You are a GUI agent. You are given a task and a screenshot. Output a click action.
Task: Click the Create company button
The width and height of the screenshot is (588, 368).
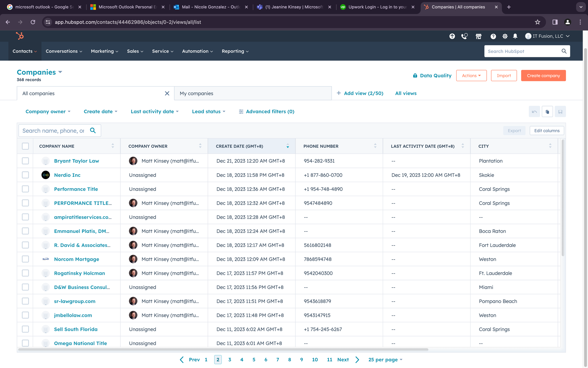coord(543,76)
